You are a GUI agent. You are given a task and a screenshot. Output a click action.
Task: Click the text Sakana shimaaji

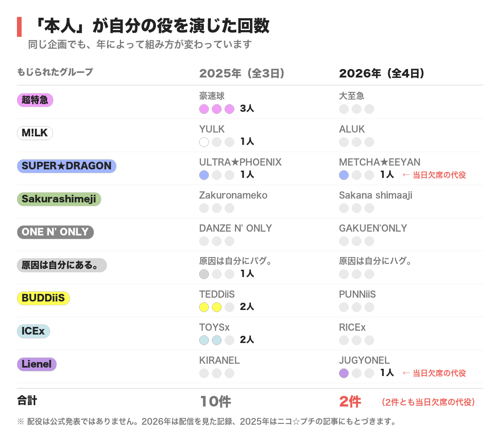point(376,195)
